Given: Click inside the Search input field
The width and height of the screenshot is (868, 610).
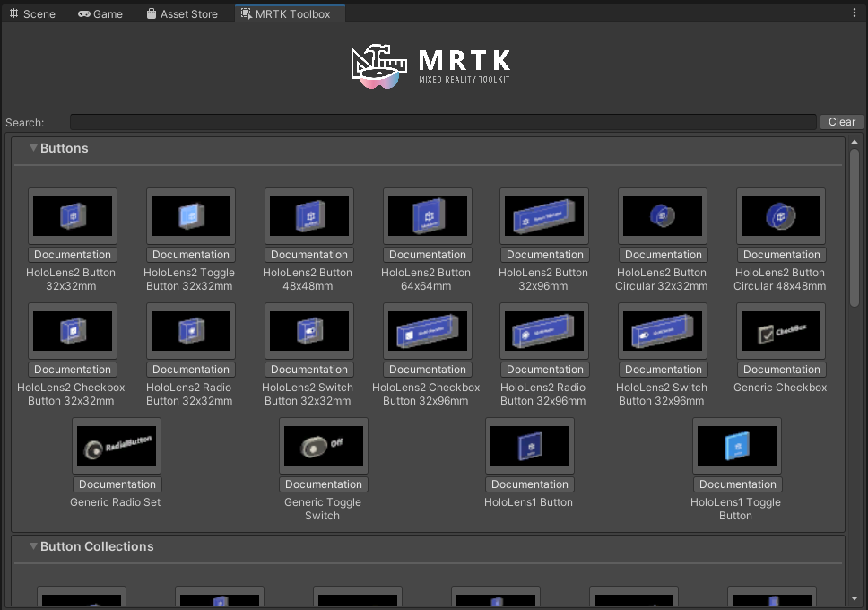Looking at the screenshot, I should coord(443,122).
